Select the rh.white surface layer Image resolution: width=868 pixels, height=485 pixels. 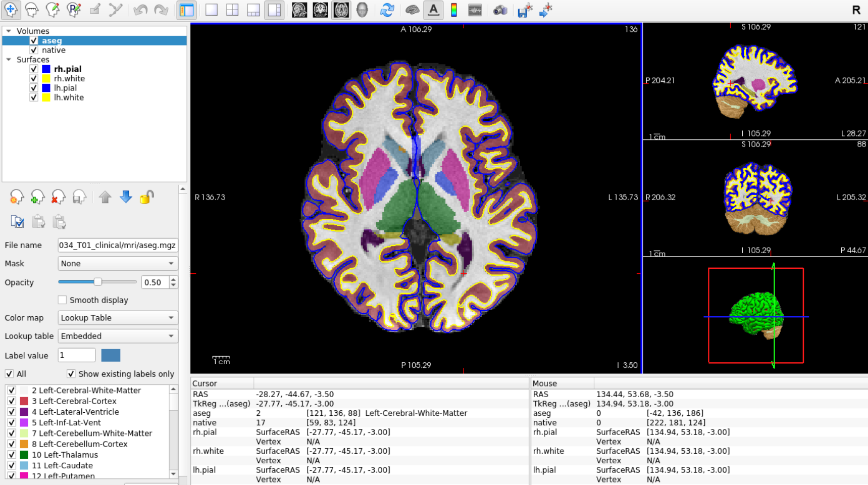click(x=69, y=78)
